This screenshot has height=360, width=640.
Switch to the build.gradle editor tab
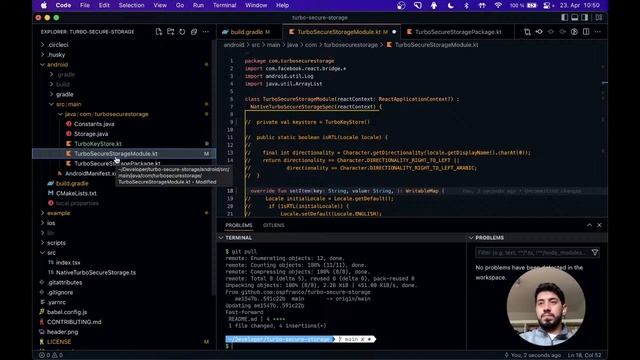[246, 32]
